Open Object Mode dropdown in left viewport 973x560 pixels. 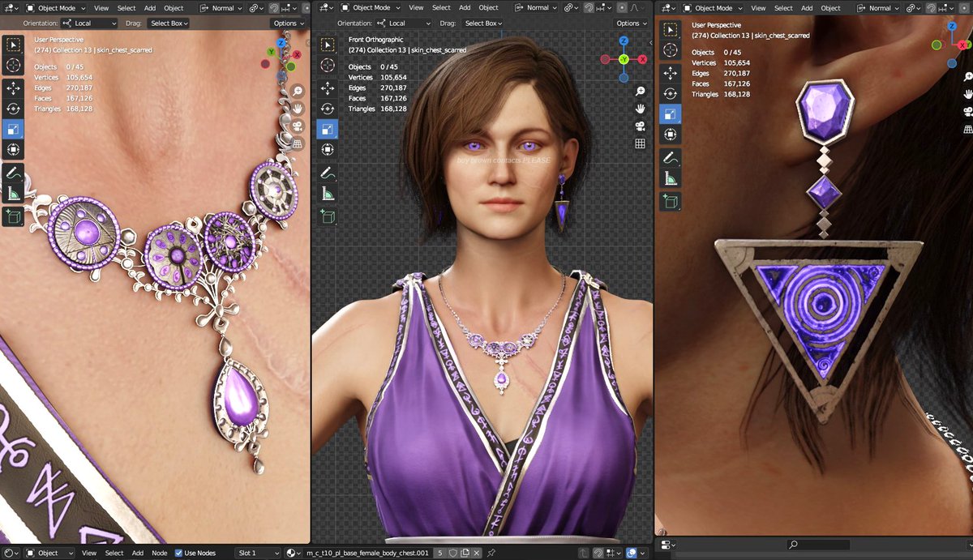55,8
